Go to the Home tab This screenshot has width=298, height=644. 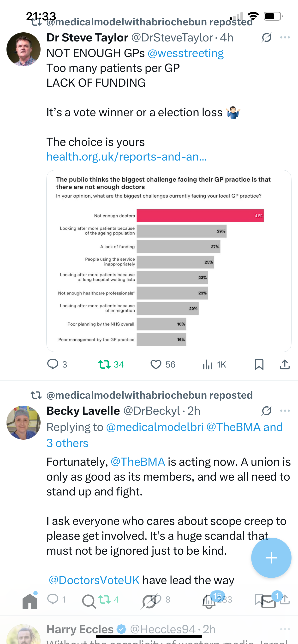click(30, 601)
